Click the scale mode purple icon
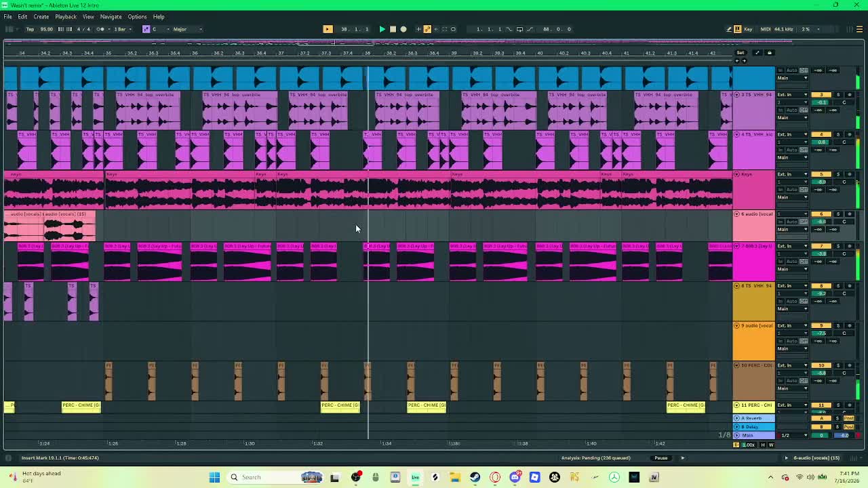868x488 pixels. tap(146, 29)
